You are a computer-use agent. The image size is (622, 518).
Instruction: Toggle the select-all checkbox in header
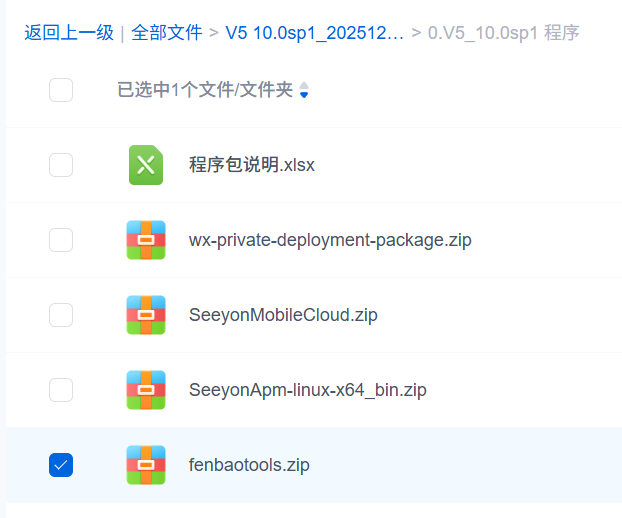[61, 90]
